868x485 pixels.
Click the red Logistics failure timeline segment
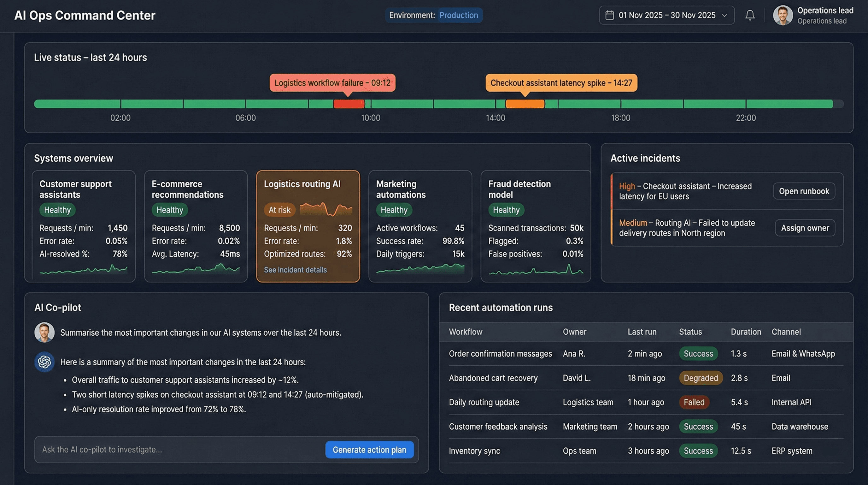(349, 104)
